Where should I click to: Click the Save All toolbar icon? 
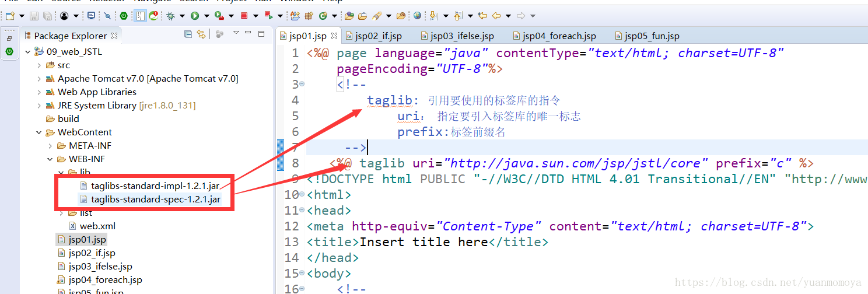47,16
